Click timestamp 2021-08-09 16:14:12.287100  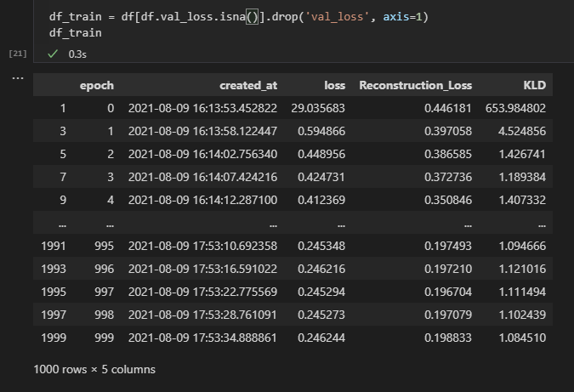(x=202, y=200)
